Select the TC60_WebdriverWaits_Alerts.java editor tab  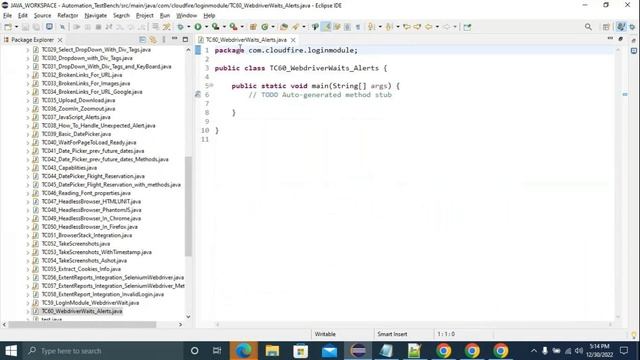(x=246, y=40)
